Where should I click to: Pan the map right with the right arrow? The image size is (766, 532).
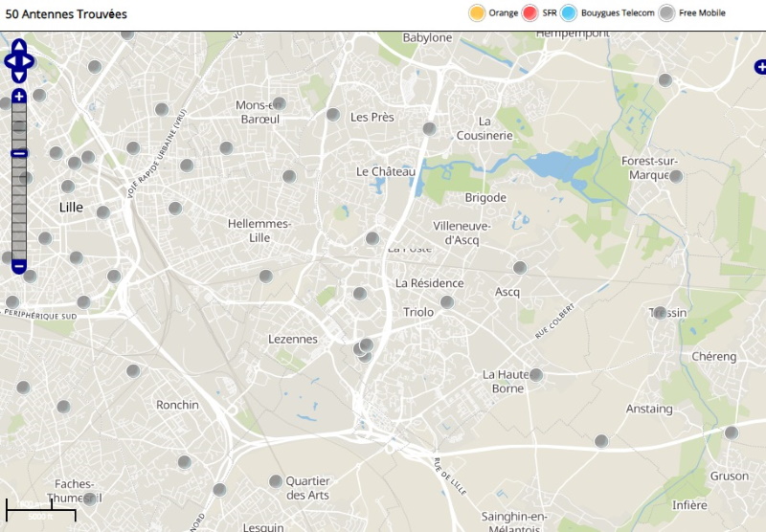29,61
